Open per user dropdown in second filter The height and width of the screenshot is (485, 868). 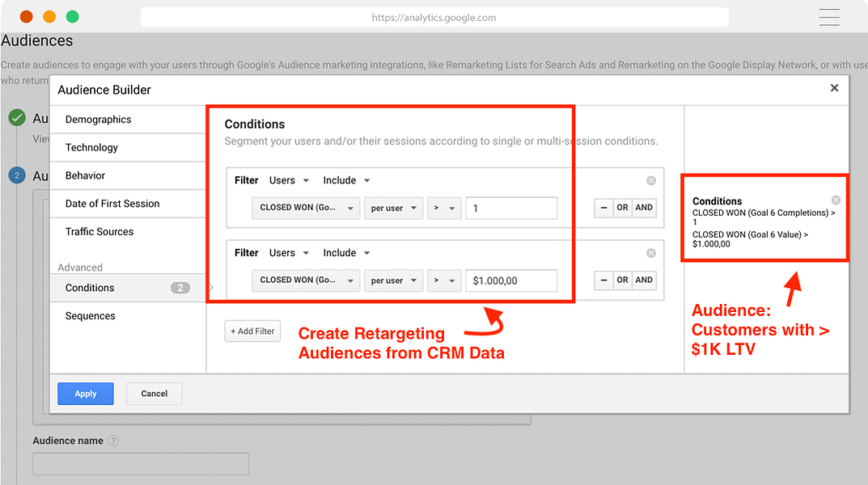(394, 280)
